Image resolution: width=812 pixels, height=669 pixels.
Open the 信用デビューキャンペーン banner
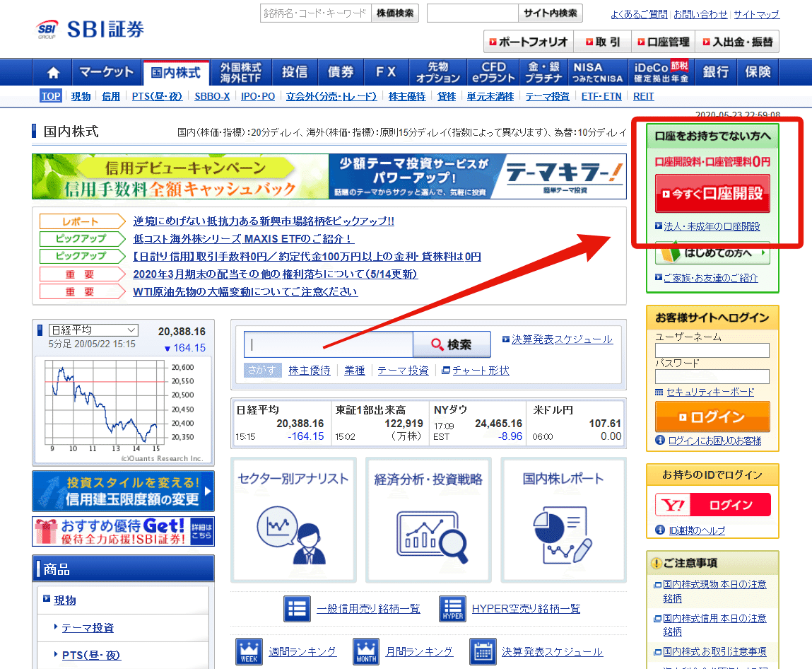tap(180, 176)
